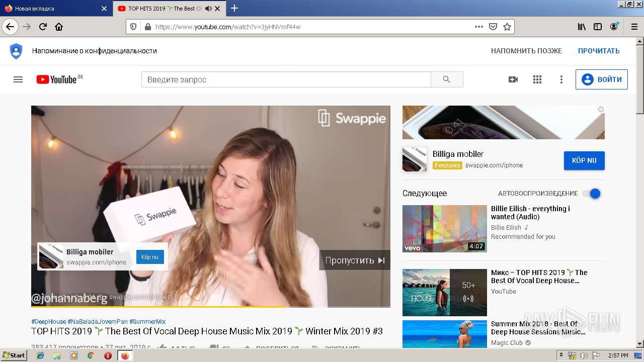
Task: Show sidebars icon in Firefox toolbar
Action: 598,27
